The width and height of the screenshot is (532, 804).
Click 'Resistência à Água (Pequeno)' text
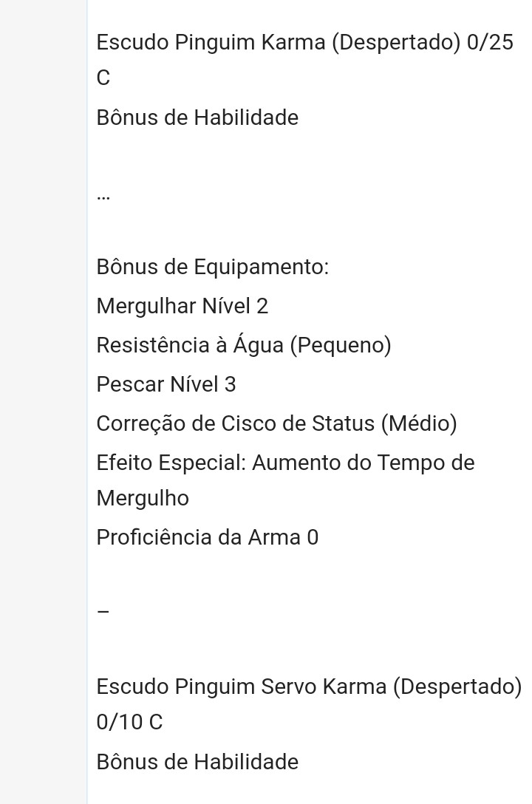pos(244,346)
